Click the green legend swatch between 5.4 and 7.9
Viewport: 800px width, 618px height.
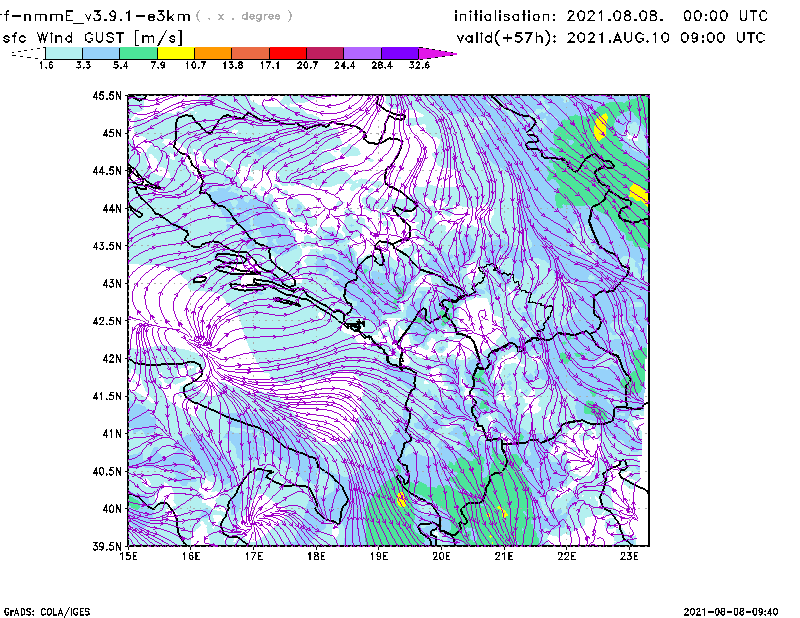pos(139,53)
